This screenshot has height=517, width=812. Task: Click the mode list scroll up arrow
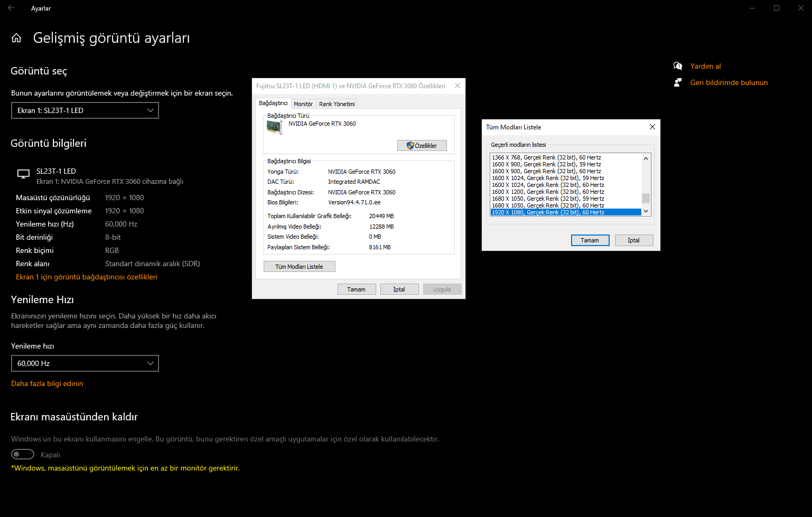click(x=646, y=158)
